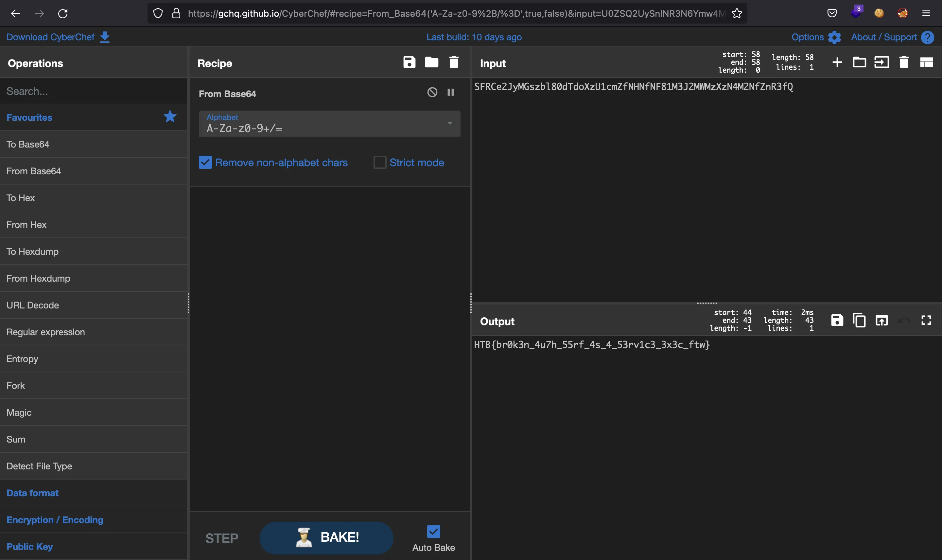Toggle Remove non-alphabet chars checkbox
Image resolution: width=942 pixels, height=560 pixels.
[205, 163]
